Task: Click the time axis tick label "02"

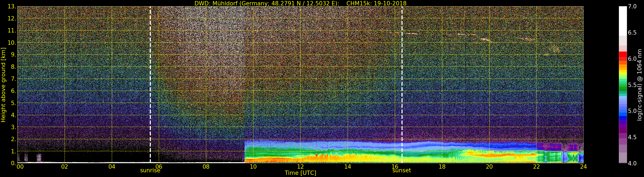Action: pyautogui.click(x=65, y=167)
